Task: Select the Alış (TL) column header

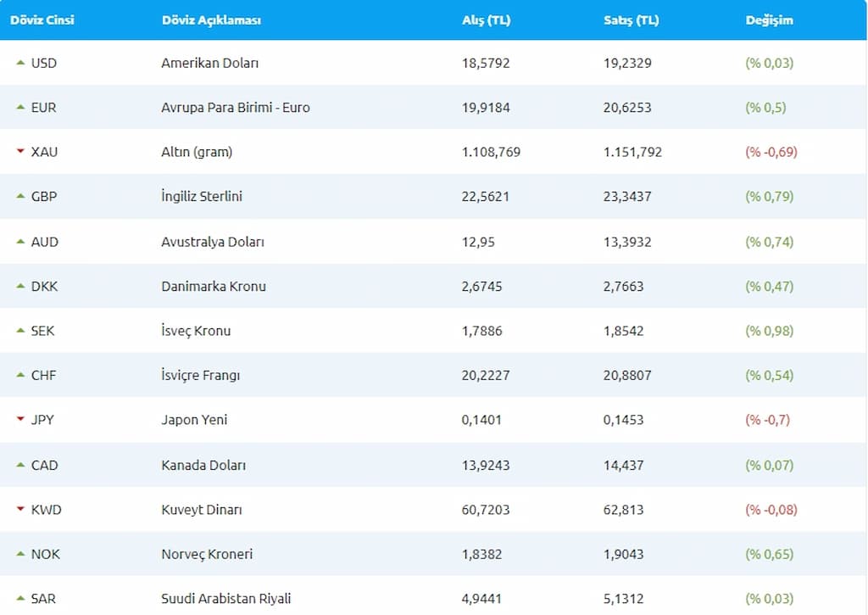Action: (x=486, y=20)
